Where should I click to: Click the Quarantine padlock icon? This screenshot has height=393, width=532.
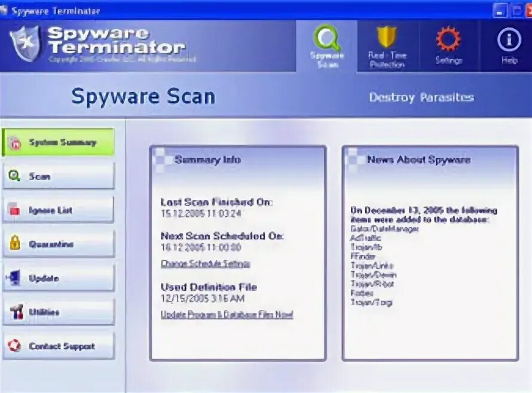(14, 242)
